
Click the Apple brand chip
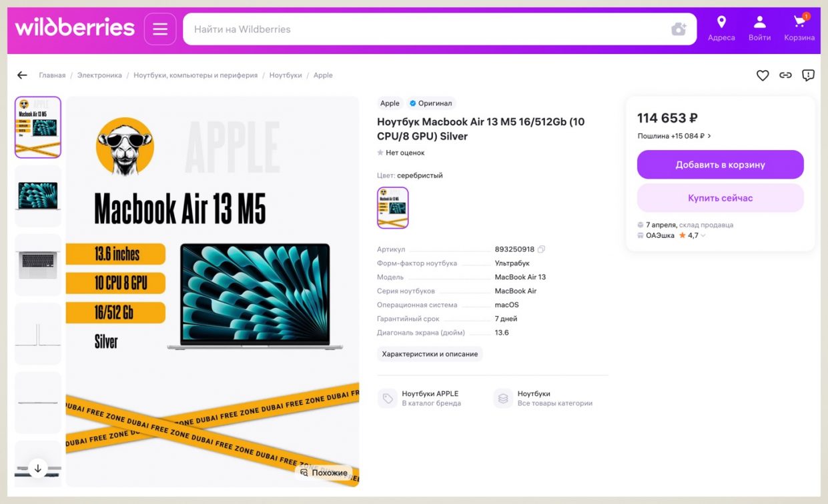click(390, 103)
